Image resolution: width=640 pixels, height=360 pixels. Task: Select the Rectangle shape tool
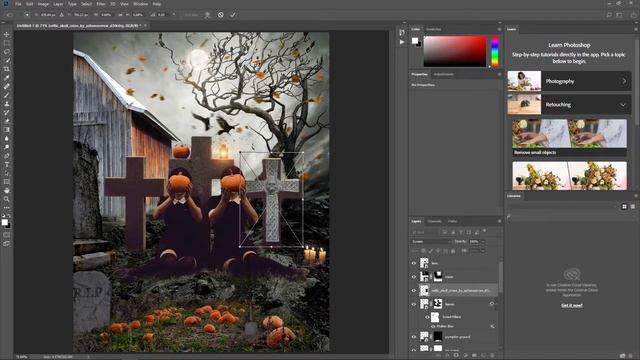(7, 182)
